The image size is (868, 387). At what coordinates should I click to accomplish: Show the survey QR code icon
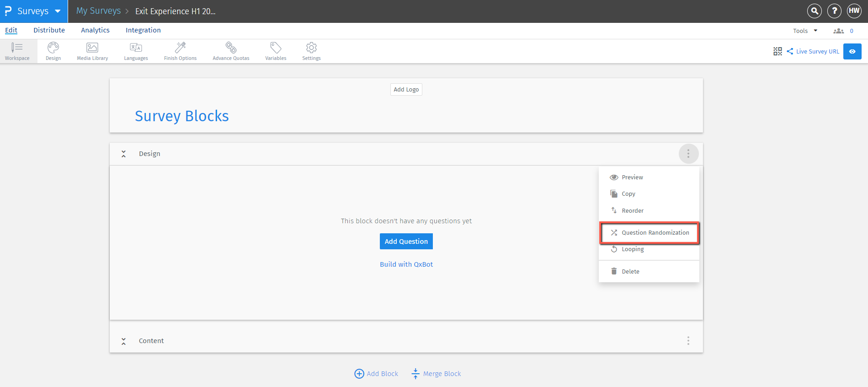[777, 51]
